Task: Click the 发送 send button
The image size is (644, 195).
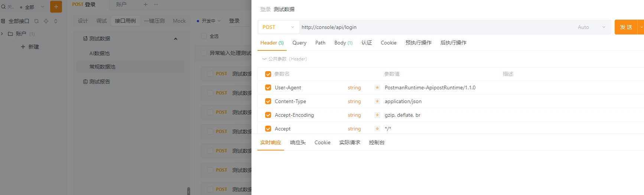Action: click(x=626, y=27)
